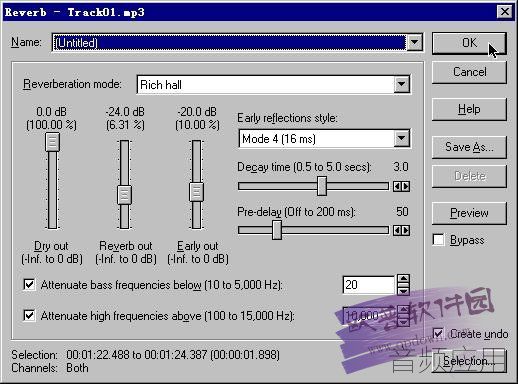Click the Decay time right arrow
518x384 pixels.
coord(406,186)
